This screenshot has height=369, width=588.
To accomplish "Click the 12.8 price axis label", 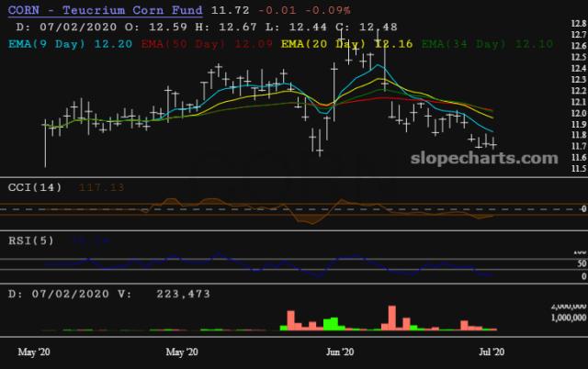I will point(578,24).
